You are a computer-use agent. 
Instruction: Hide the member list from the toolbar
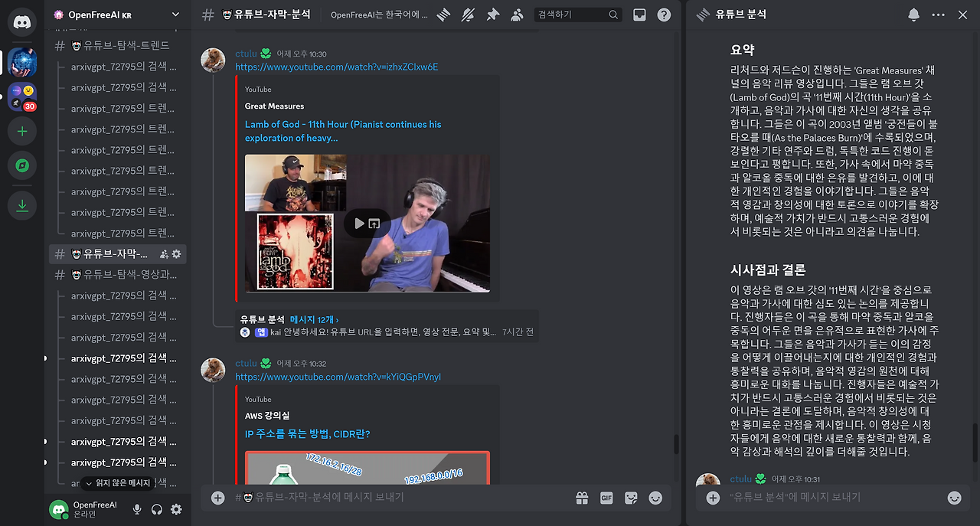pyautogui.click(x=517, y=14)
